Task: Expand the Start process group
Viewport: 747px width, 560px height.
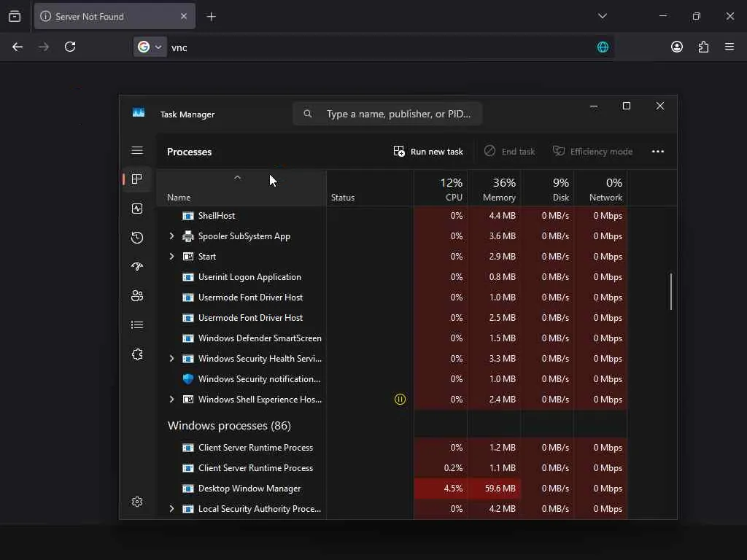Action: pos(171,256)
